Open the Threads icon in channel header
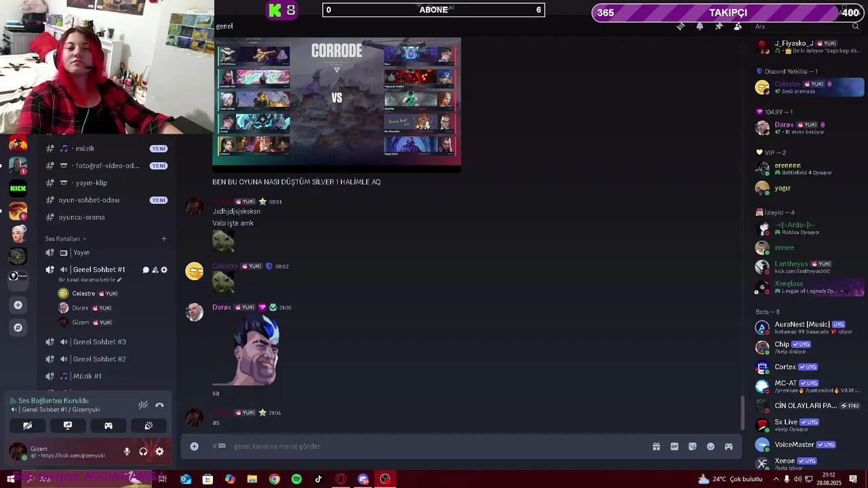 681,26
